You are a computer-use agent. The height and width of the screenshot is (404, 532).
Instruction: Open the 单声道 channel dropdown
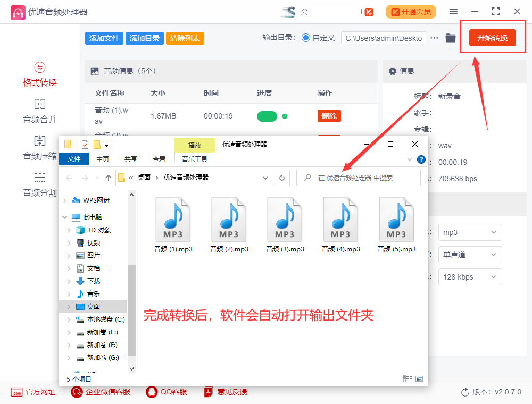point(470,255)
